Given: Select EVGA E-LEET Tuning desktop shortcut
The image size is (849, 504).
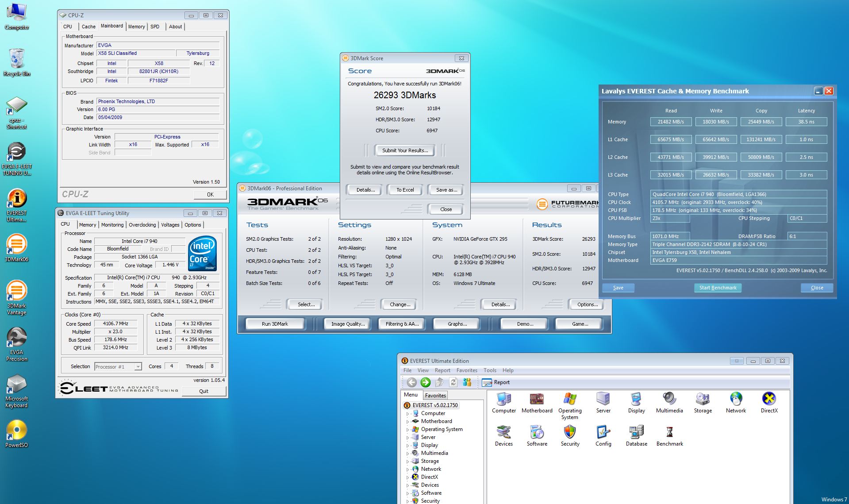Looking at the screenshot, I should pos(17,159).
